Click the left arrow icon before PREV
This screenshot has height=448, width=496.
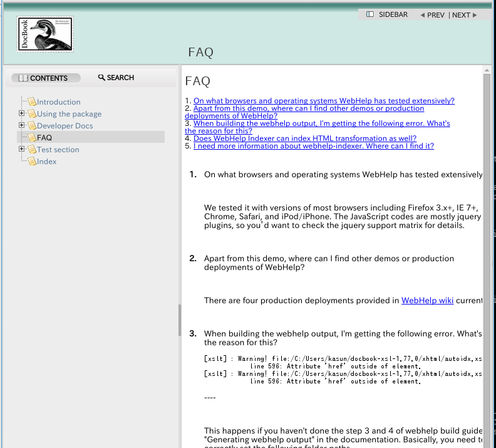pos(422,15)
